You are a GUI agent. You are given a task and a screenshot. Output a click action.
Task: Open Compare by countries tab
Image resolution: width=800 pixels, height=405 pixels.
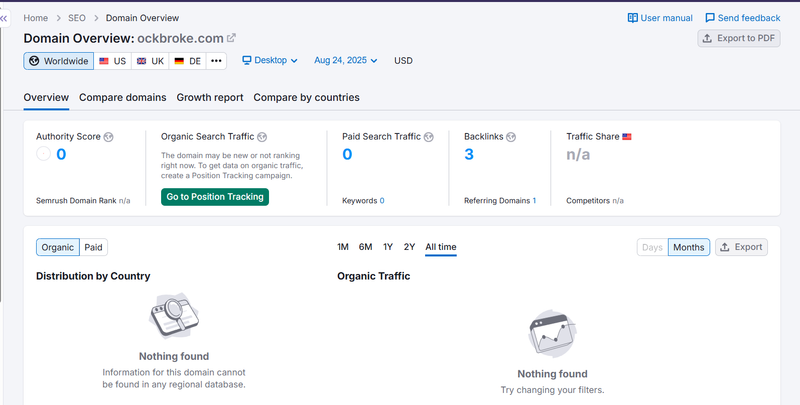click(306, 97)
